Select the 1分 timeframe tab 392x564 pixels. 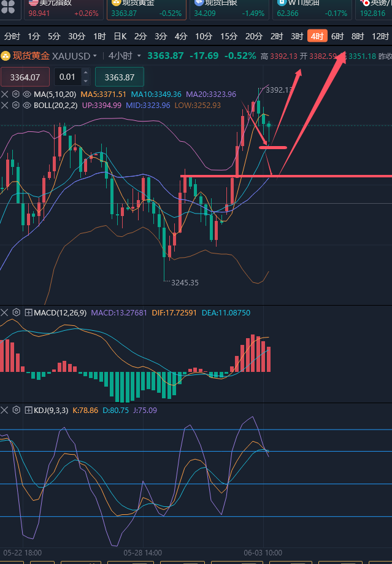tap(34, 36)
